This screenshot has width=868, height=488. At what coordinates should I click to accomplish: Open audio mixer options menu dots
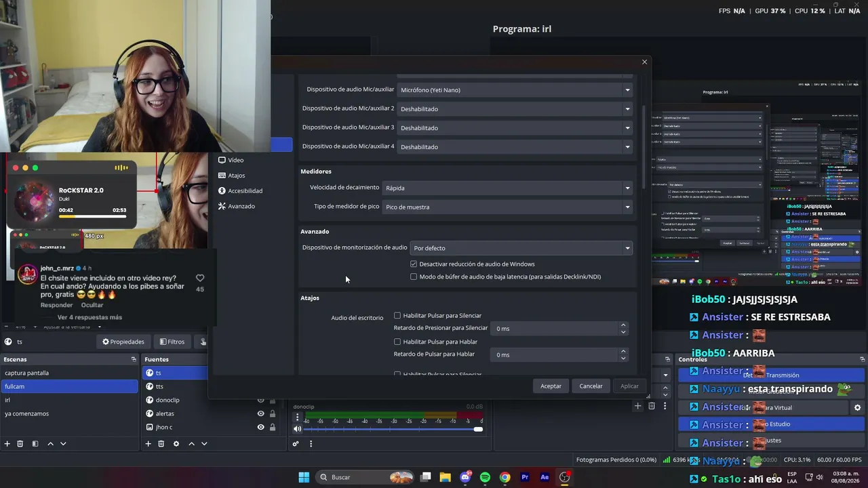[311, 444]
